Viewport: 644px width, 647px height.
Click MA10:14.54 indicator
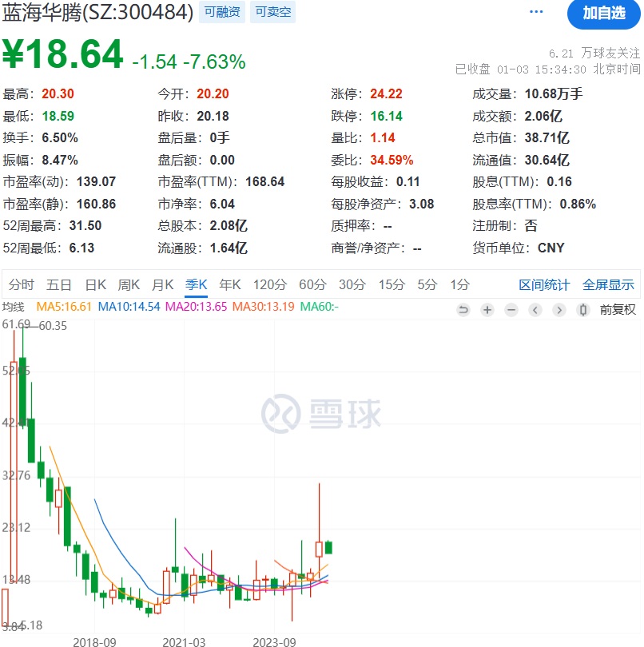tap(129, 307)
